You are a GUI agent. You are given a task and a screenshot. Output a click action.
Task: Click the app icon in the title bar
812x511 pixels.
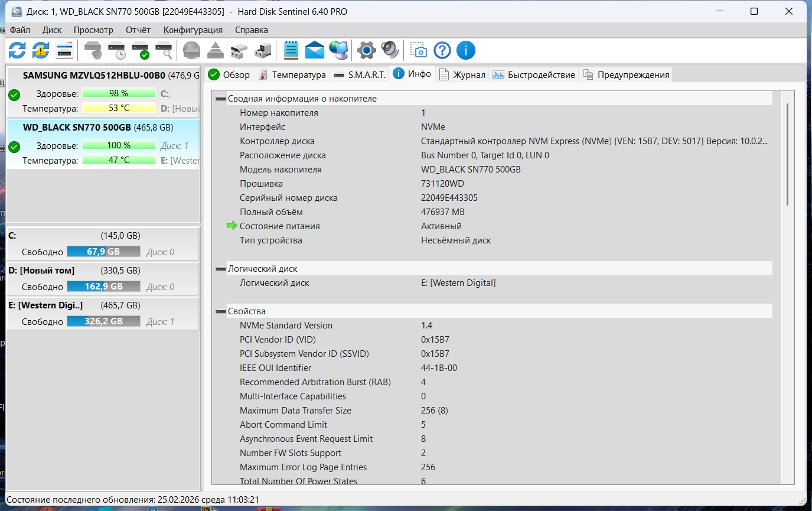[x=16, y=11]
